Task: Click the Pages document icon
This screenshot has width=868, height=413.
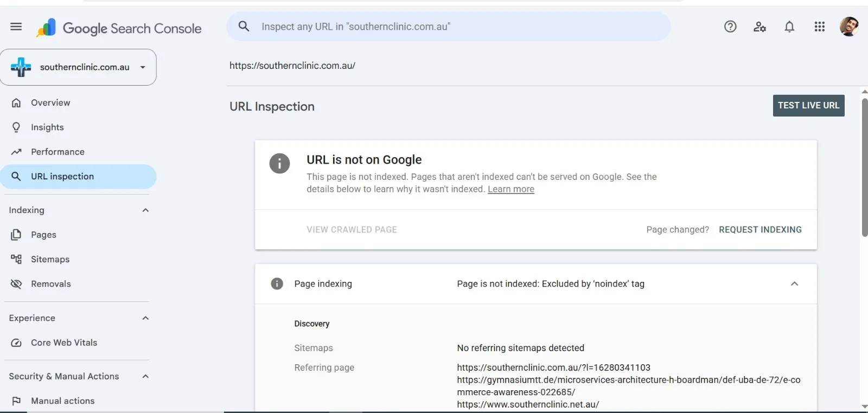Action: [x=16, y=235]
